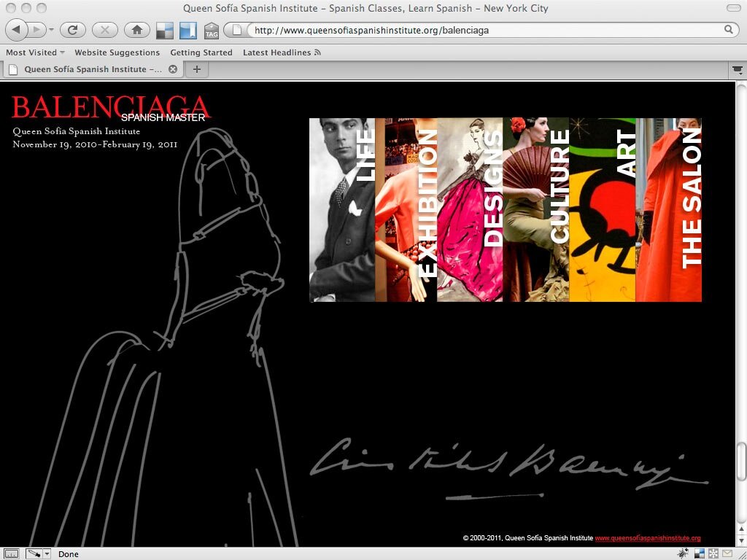Click the eyedropper tool in status bar
The width and height of the screenshot is (747, 560).
pyautogui.click(x=34, y=554)
